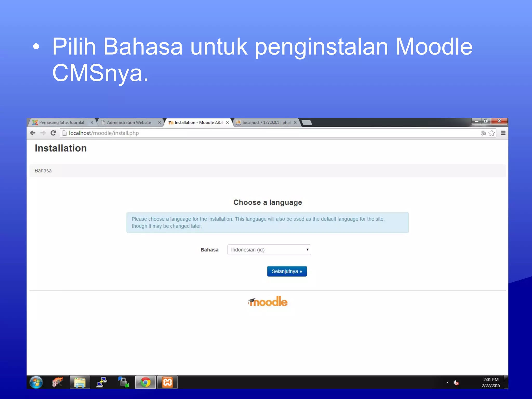532x399 pixels.
Task: Show hidden system tray icons
Action: 447,383
